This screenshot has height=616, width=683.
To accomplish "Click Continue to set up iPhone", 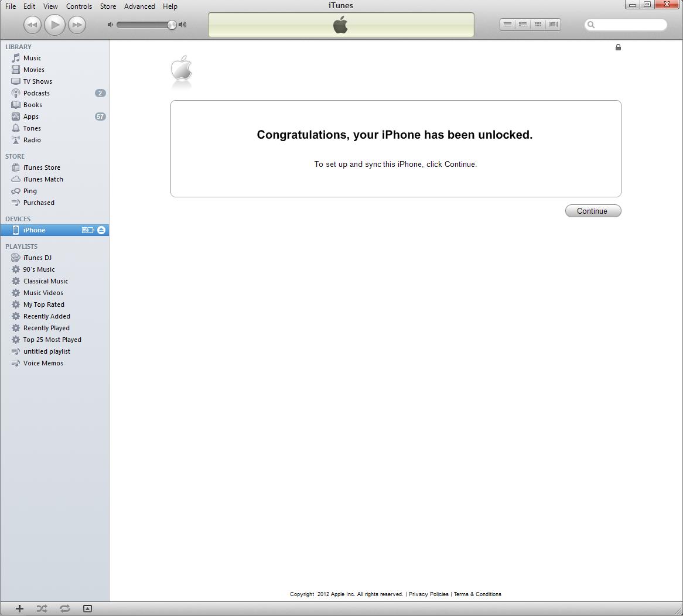I will point(593,211).
